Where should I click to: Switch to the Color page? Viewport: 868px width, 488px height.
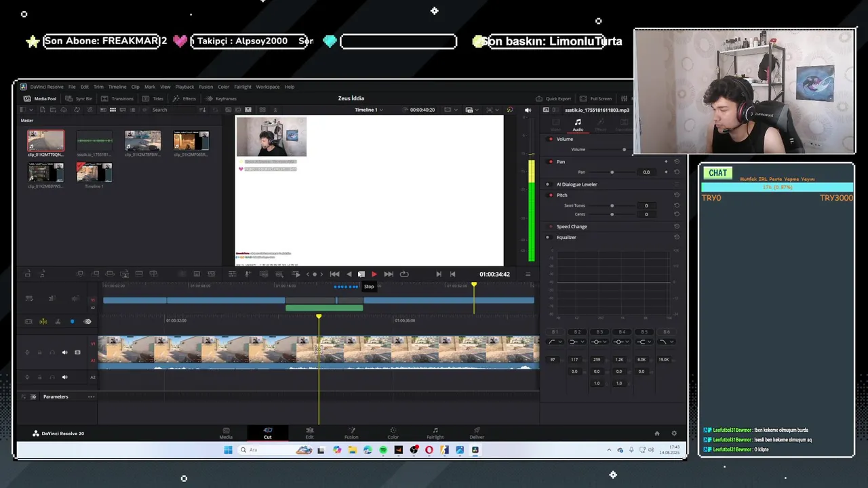(393, 433)
